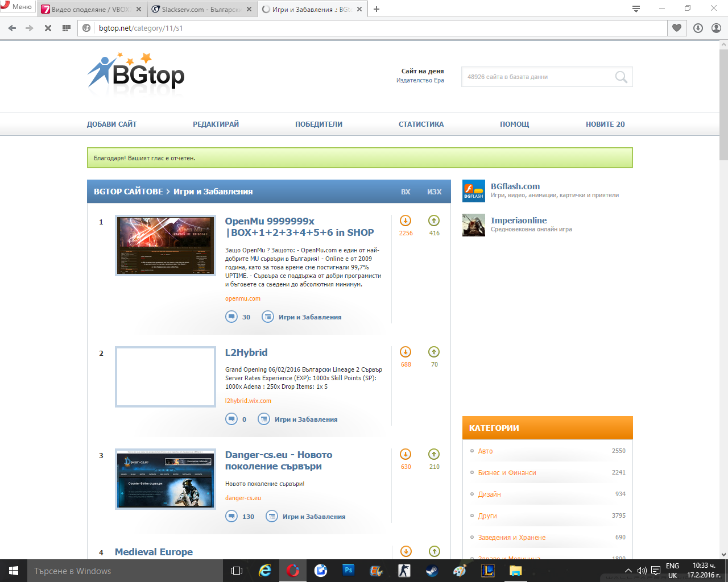
Task: Open the comments icon for L2Hybrid
Action: click(231, 419)
